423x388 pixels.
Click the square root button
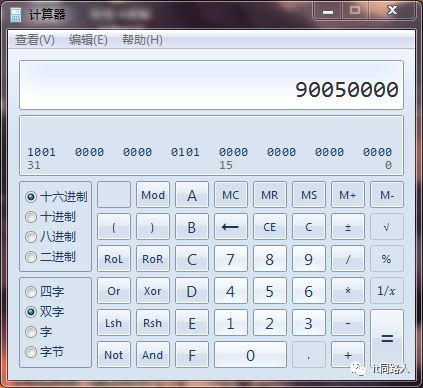387,227
